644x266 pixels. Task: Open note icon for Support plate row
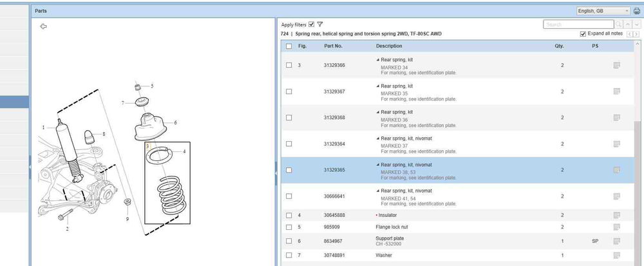616,241
